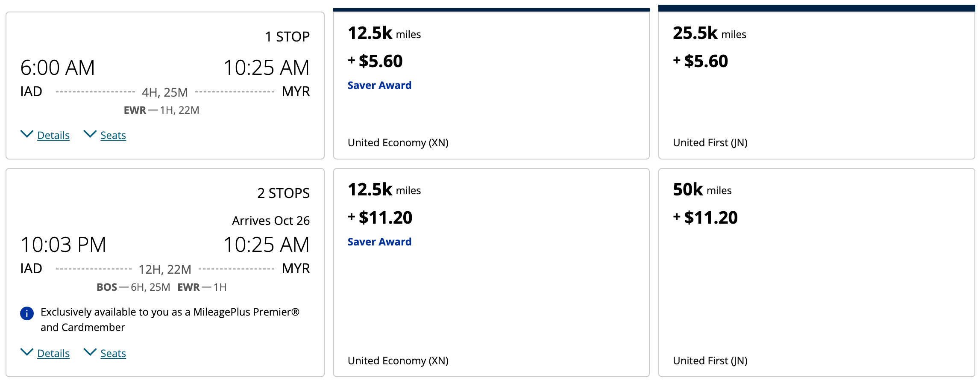Click the chevron beside Details on the 2-stops flight
980x384 pixels.
pos(27,352)
